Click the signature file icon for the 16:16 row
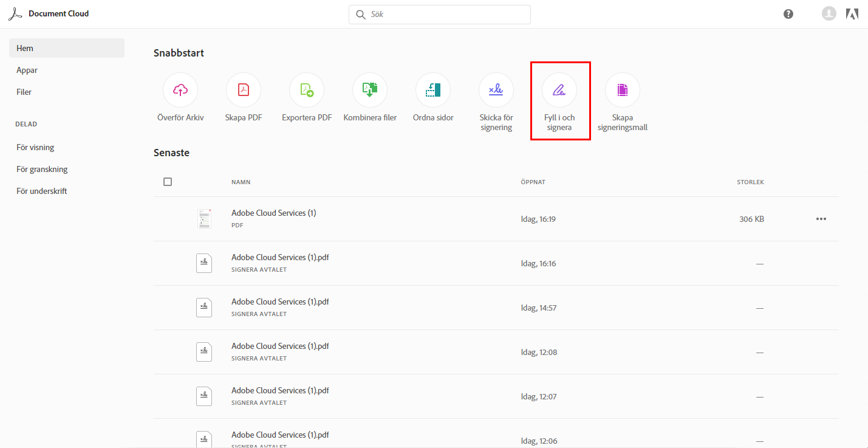The width and height of the screenshot is (868, 448). [x=204, y=263]
